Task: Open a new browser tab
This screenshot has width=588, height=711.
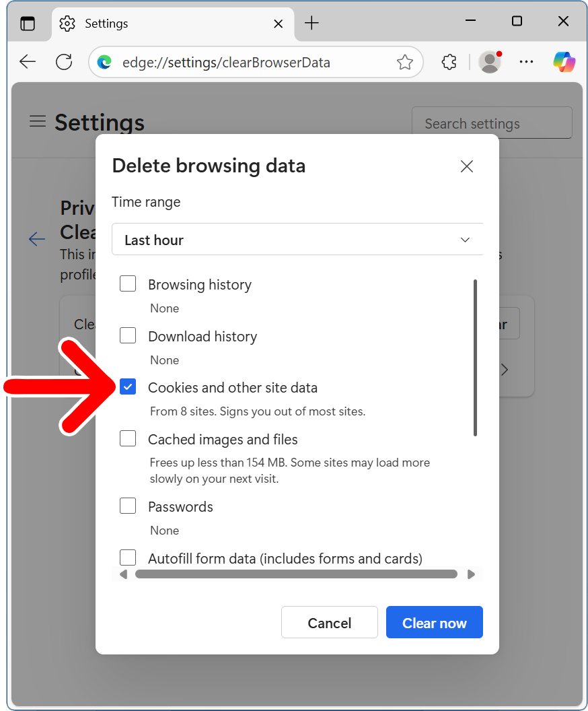Action: 311,23
